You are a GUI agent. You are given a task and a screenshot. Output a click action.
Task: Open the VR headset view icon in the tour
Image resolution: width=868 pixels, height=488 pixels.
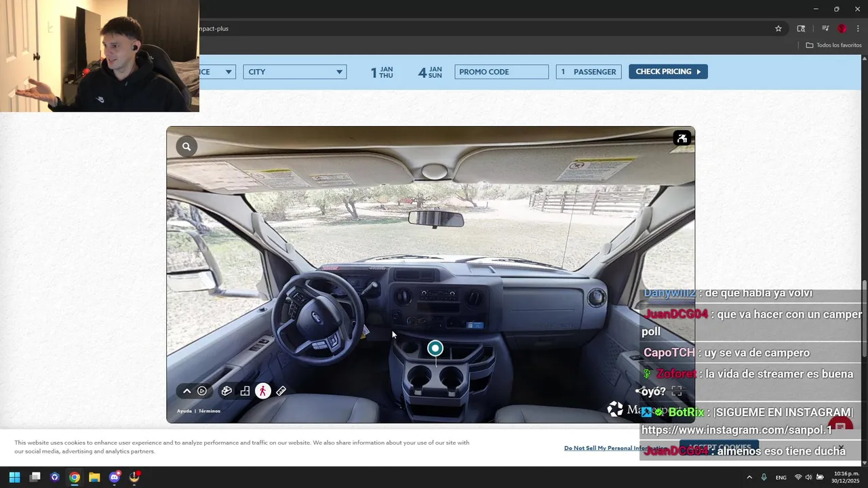click(682, 138)
